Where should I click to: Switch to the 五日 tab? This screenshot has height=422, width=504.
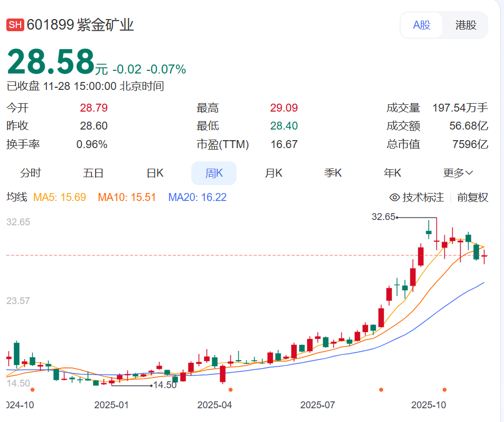click(x=93, y=173)
